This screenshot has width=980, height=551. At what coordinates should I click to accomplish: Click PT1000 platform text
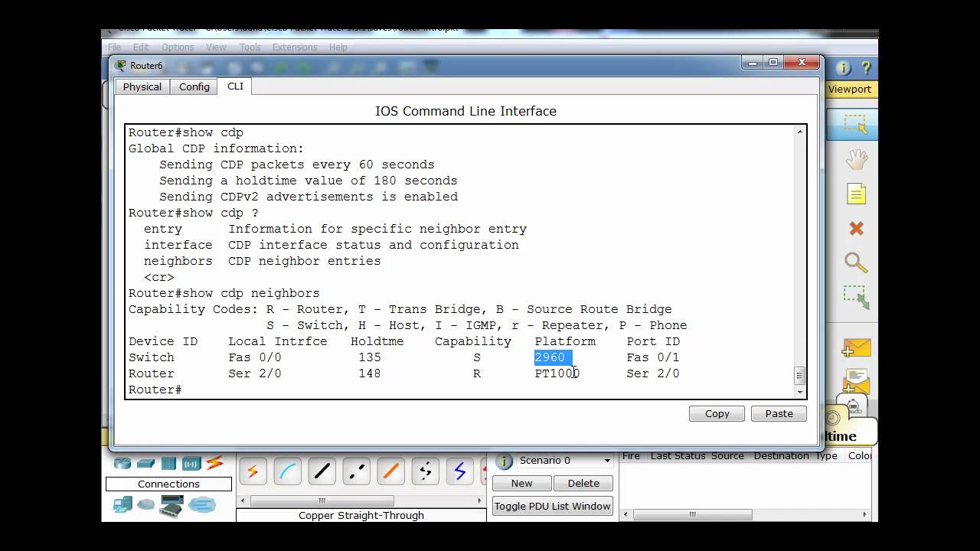[557, 373]
